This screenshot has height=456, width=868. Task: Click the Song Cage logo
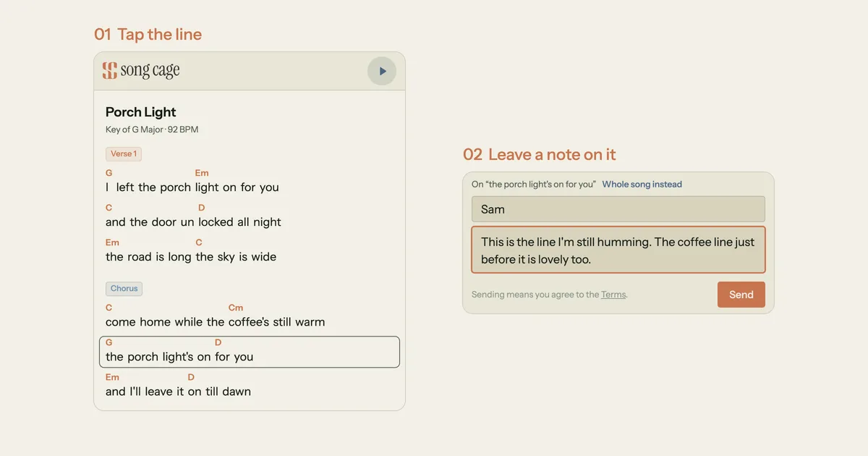(141, 70)
